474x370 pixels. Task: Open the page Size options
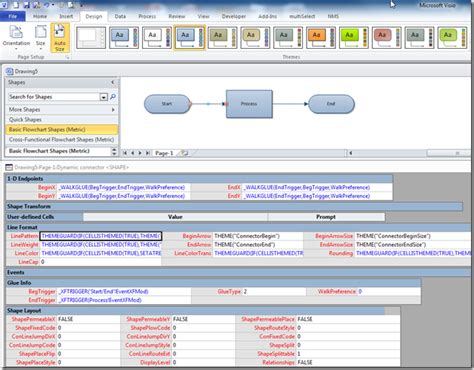click(41, 37)
